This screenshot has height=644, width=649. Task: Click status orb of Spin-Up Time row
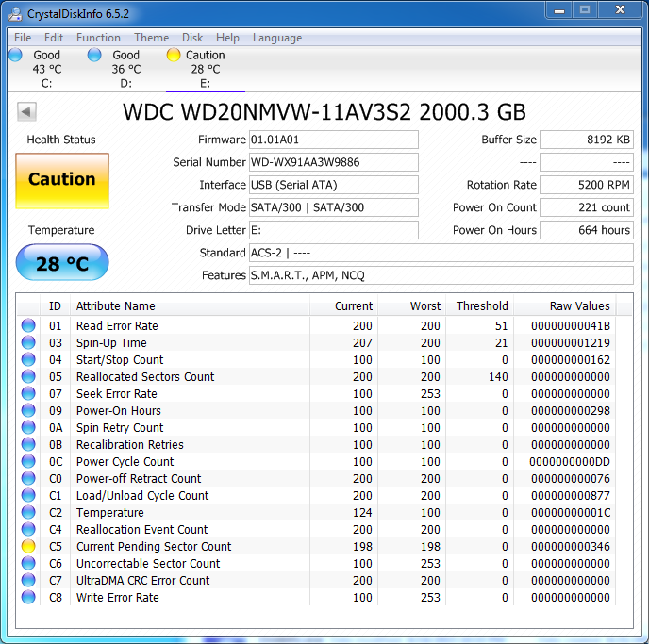[28, 342]
